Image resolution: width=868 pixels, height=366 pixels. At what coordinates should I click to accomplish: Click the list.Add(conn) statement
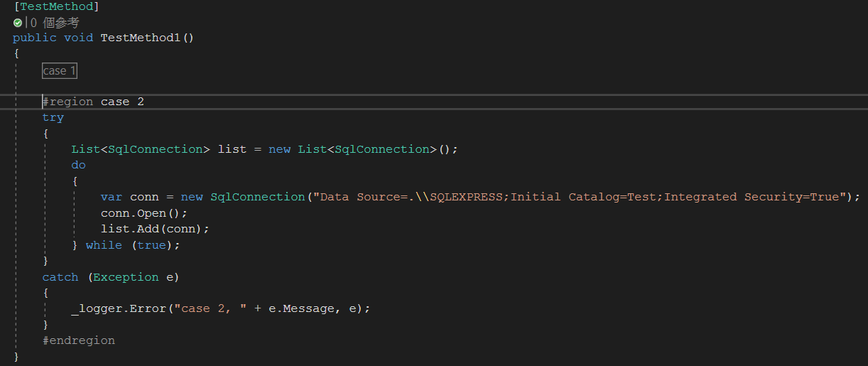[x=156, y=229]
